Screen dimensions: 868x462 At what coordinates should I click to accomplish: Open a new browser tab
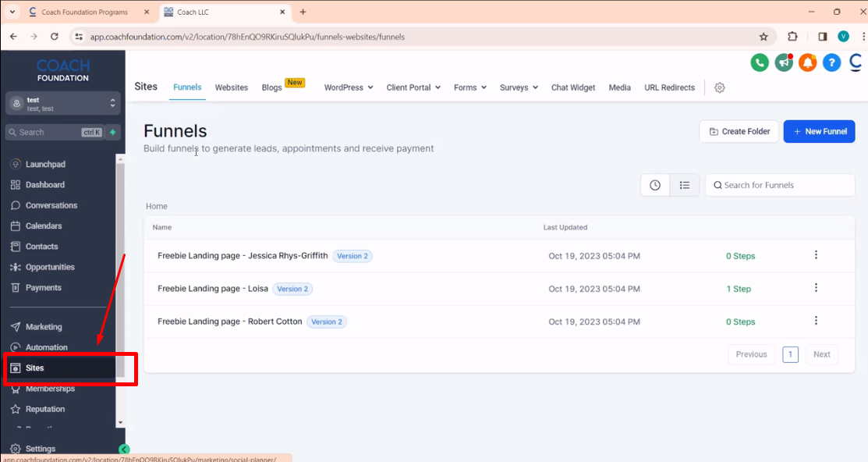pyautogui.click(x=303, y=12)
